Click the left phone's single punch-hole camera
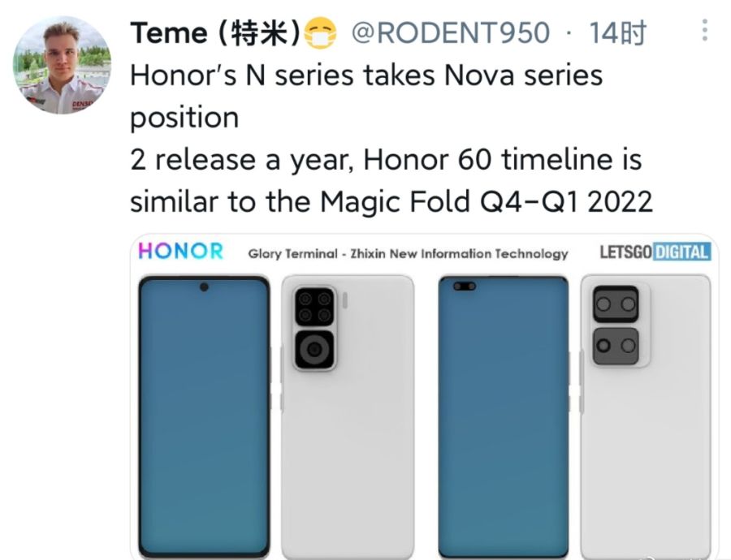731x560 pixels. click(x=204, y=287)
